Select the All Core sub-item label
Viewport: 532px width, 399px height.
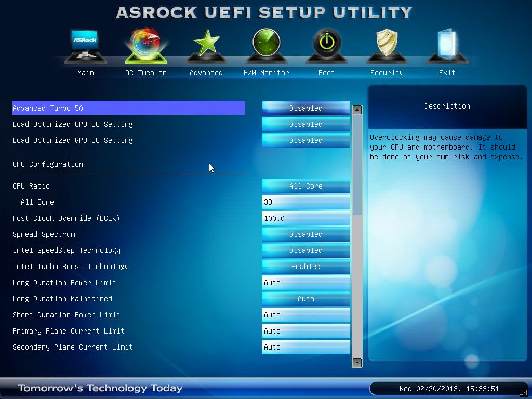(37, 202)
